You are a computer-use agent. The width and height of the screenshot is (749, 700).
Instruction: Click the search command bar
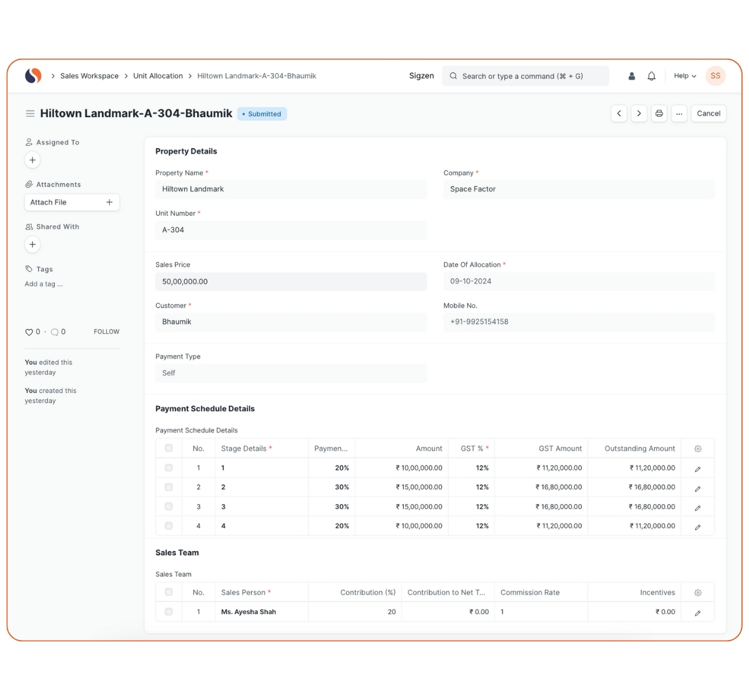point(525,76)
